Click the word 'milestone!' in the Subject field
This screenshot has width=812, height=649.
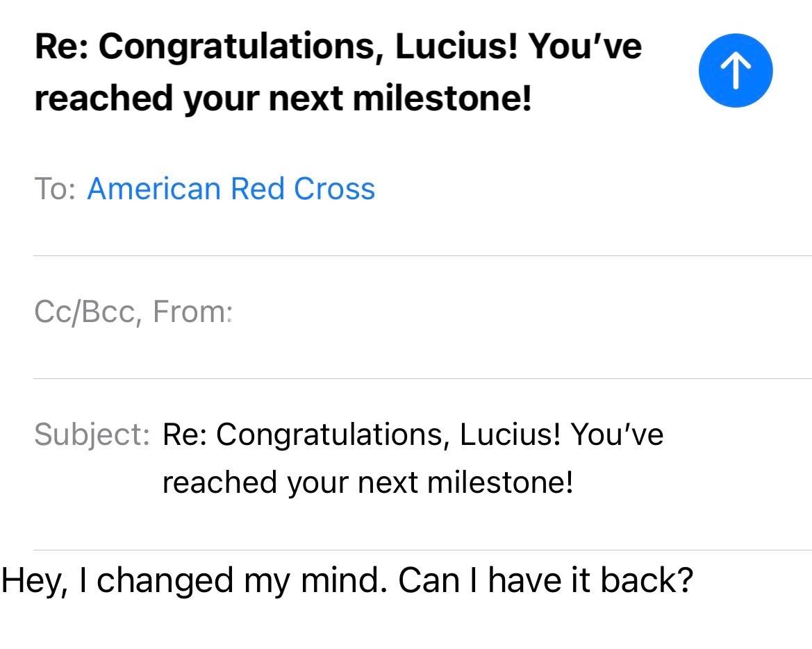pos(500,483)
